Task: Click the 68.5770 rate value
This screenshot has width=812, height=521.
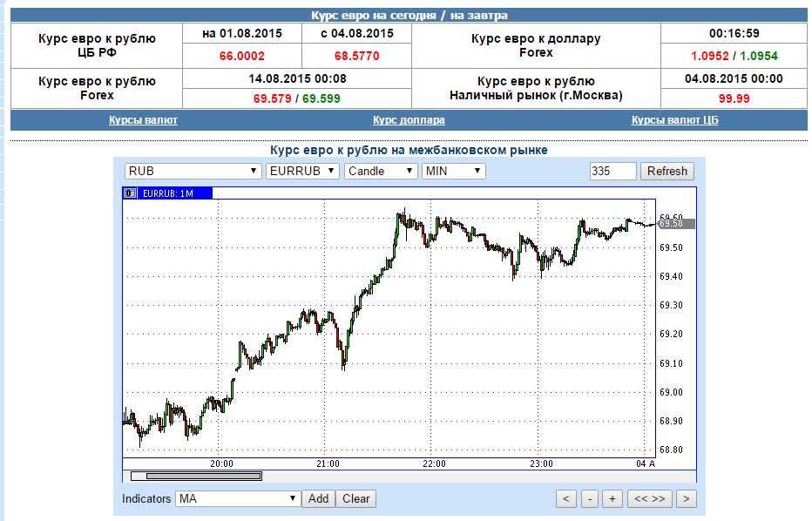Action: pyautogui.click(x=357, y=56)
